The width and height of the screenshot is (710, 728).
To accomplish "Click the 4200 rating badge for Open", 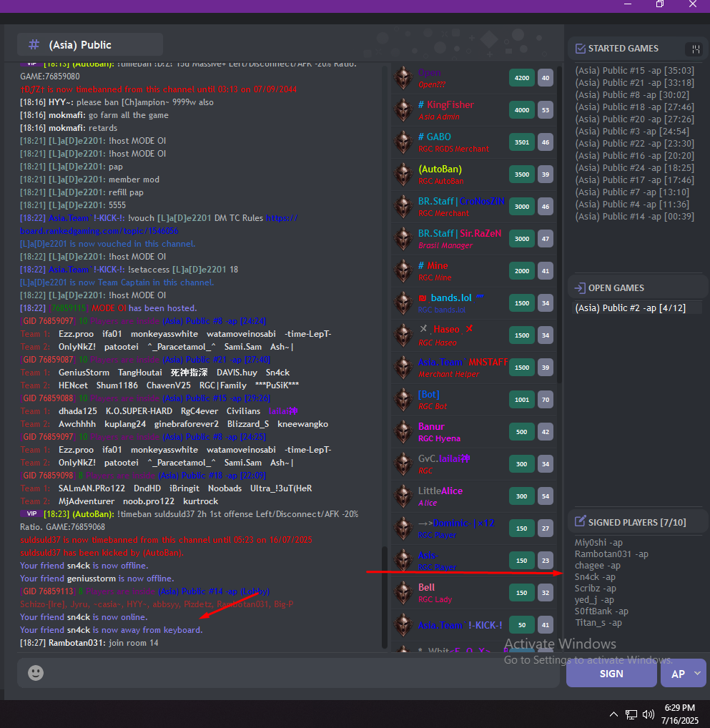I will [x=521, y=78].
